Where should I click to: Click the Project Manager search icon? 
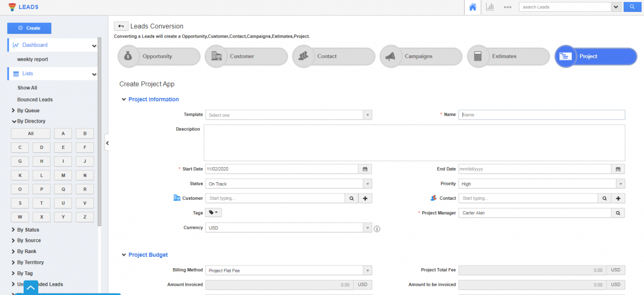pos(618,213)
